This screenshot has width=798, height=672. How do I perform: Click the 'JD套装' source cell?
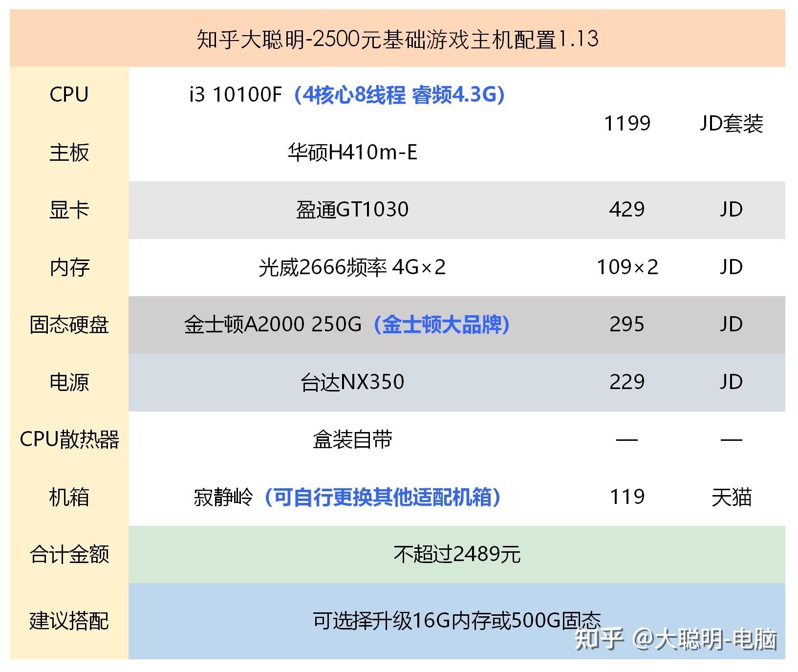pos(731,124)
